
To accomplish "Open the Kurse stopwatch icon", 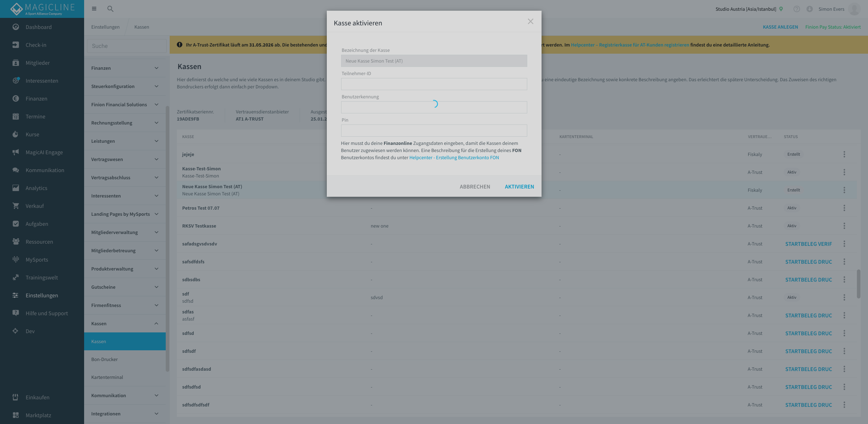I will point(15,134).
